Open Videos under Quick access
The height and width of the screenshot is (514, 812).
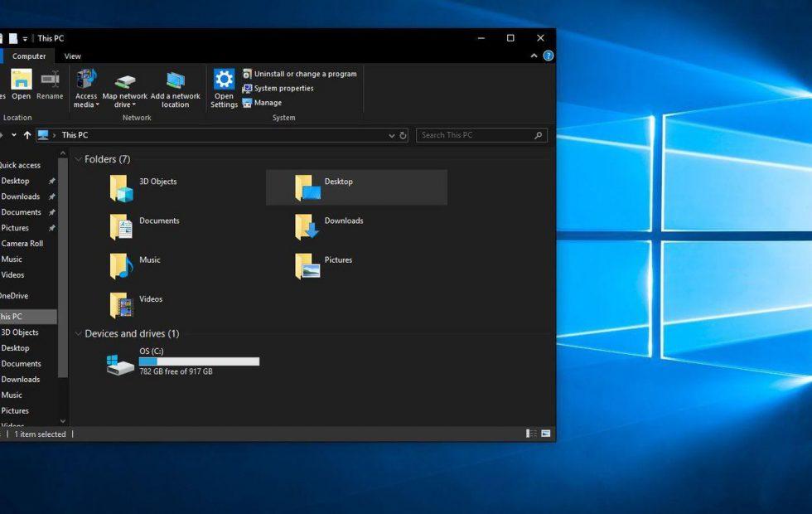12,274
